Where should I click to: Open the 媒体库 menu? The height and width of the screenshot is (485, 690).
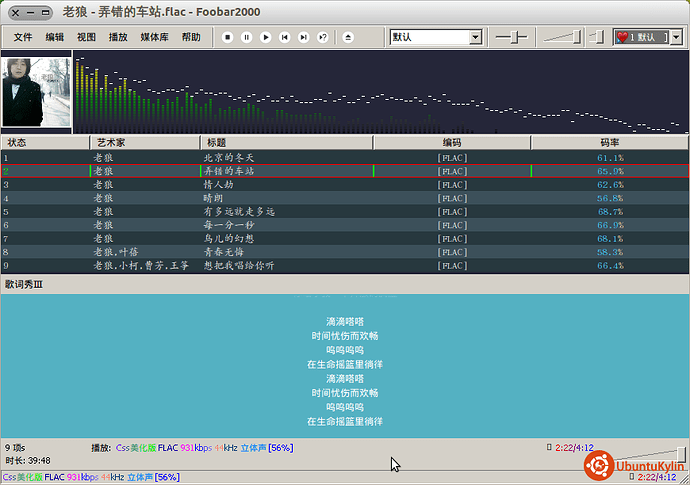[x=154, y=37]
